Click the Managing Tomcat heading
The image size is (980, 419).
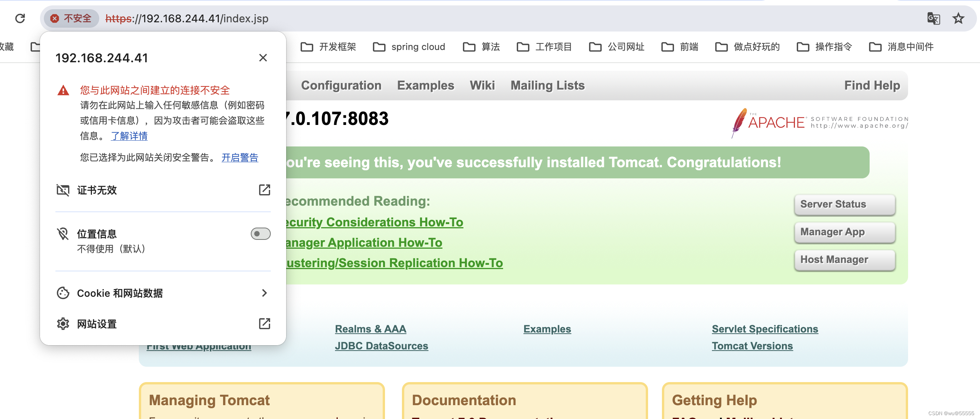coord(209,400)
